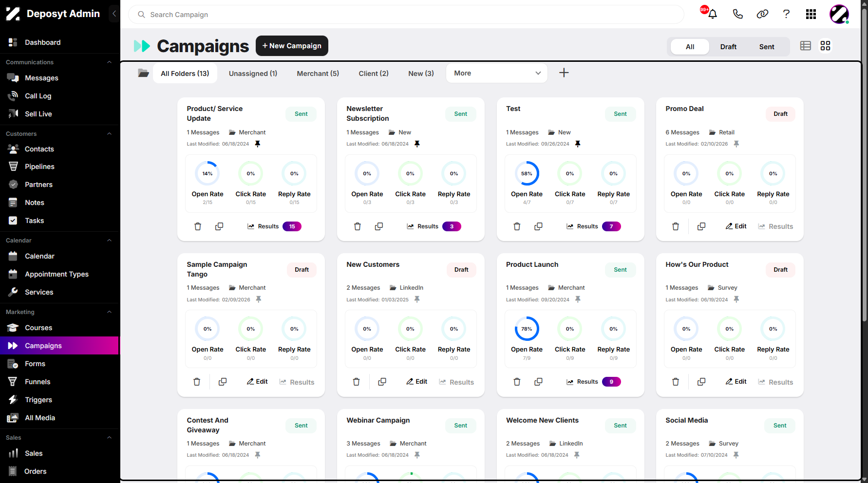Delete the Product Launch campaign
868x483 pixels.
(517, 382)
